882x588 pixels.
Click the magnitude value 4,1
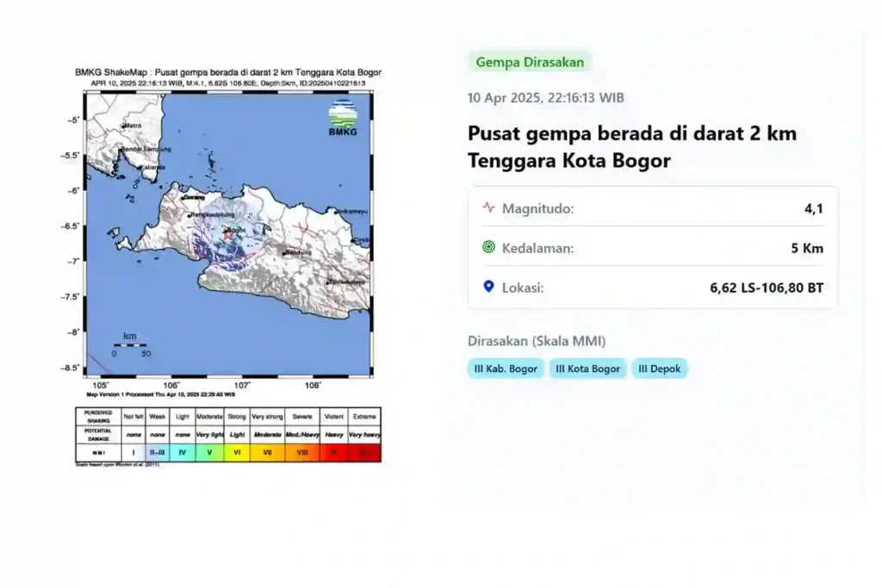[x=813, y=208]
